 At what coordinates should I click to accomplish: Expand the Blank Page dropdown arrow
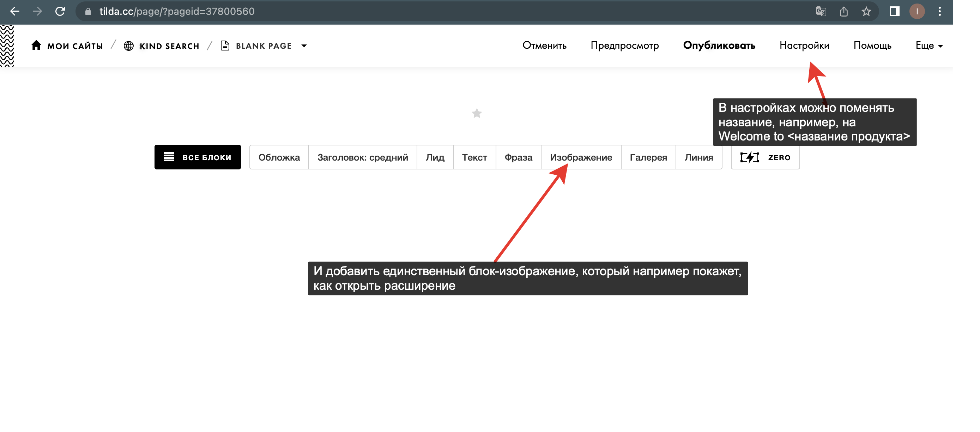(x=304, y=46)
